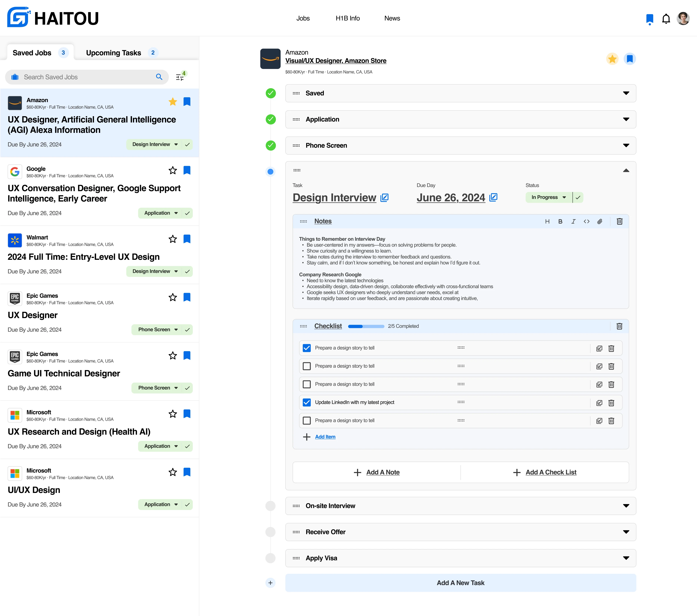Delete the last checklist item
This screenshot has height=616, width=697.
[611, 421]
